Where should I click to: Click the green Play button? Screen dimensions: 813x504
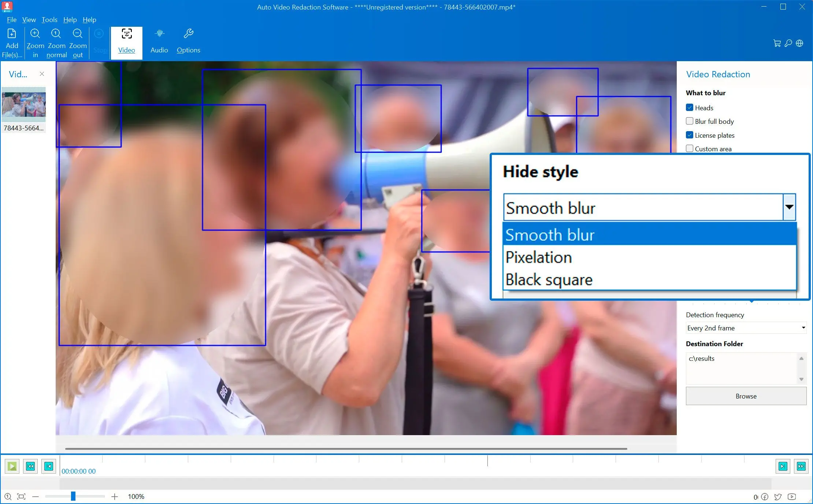coord(12,466)
